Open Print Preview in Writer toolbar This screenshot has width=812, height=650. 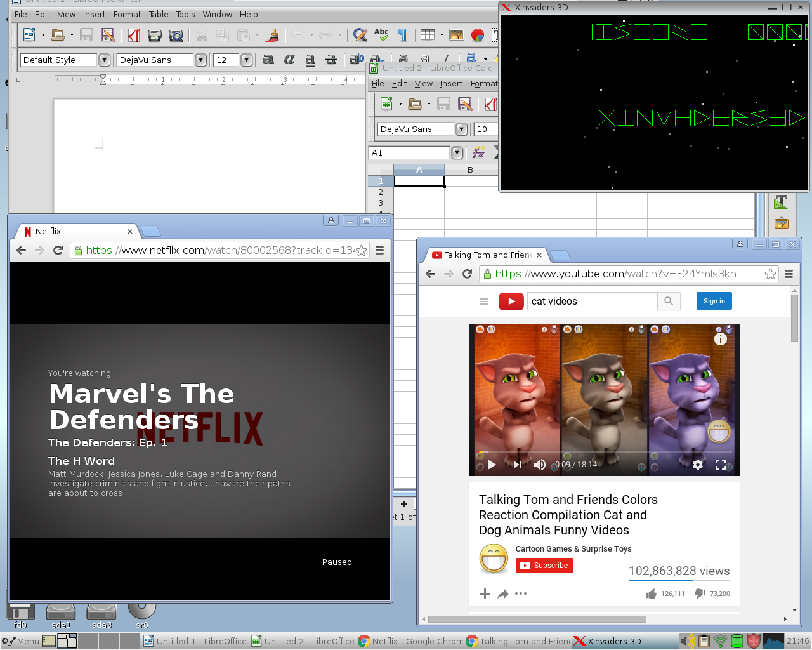coord(176,35)
